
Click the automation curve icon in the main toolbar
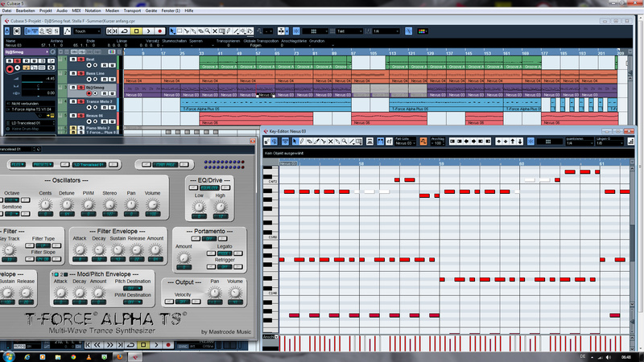tap(67, 31)
